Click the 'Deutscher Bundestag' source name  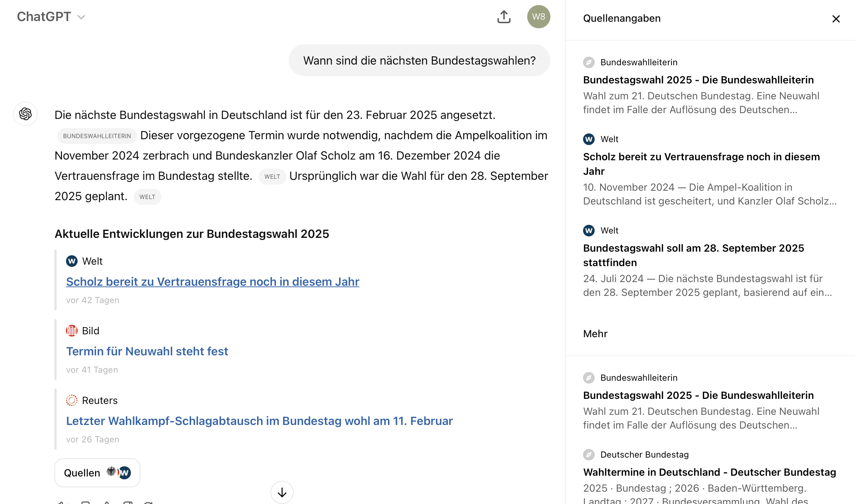click(x=644, y=455)
